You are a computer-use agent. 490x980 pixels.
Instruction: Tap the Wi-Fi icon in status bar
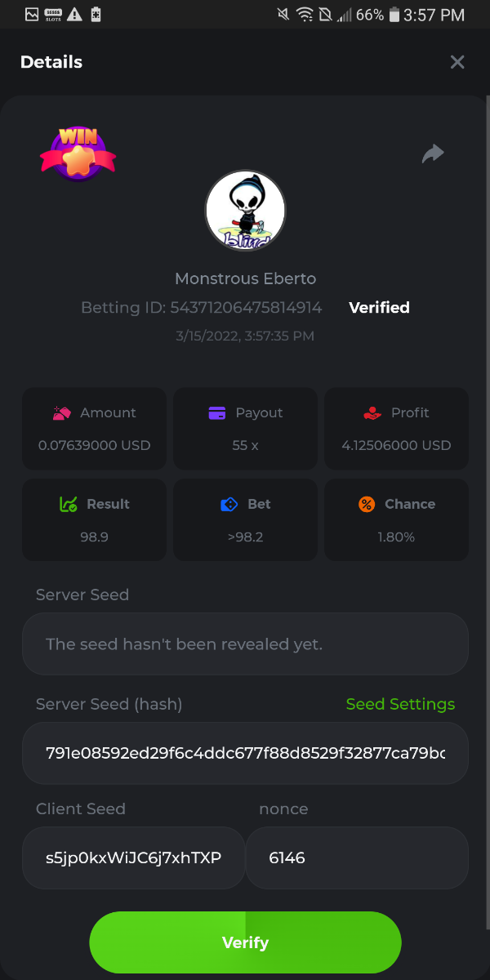click(305, 15)
